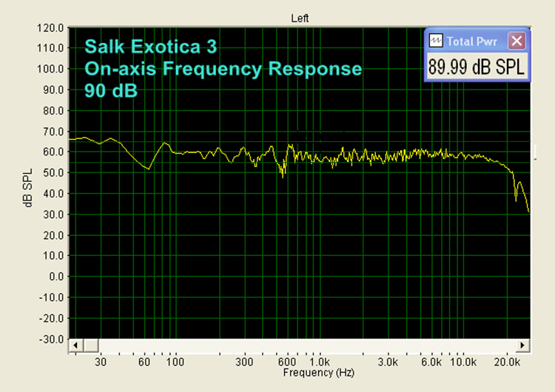Click the 80.0 y-axis value

pyautogui.click(x=53, y=111)
